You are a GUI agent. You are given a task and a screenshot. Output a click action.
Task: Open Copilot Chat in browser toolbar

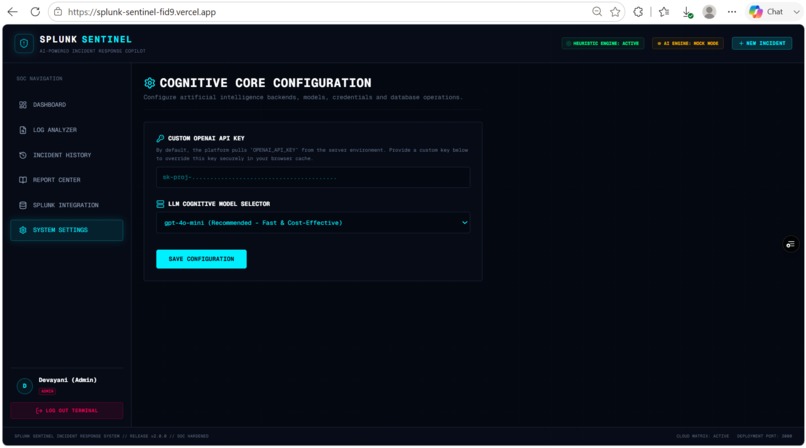point(766,12)
